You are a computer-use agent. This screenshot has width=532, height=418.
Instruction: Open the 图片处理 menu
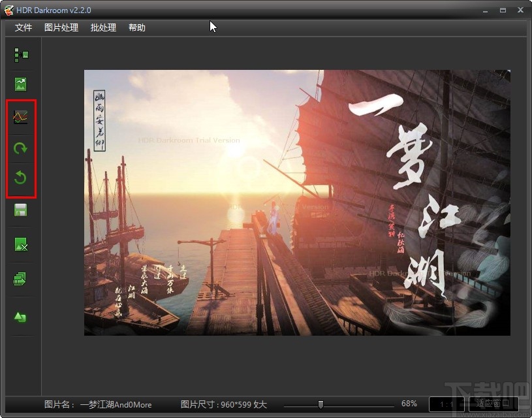coord(60,27)
